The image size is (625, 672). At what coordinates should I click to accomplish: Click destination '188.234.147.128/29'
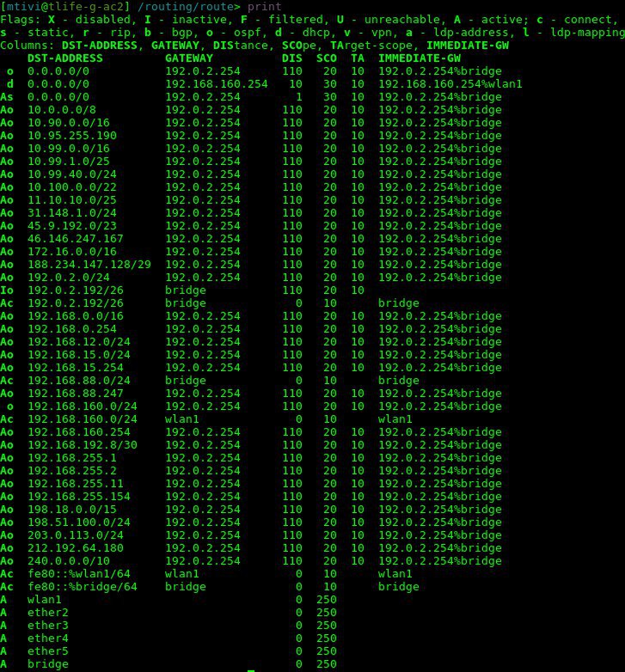point(89,264)
